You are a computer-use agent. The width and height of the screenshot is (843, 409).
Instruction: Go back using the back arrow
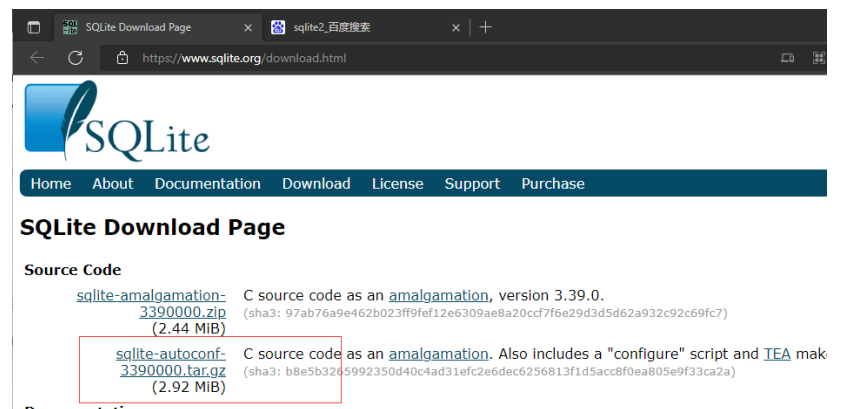(37, 58)
